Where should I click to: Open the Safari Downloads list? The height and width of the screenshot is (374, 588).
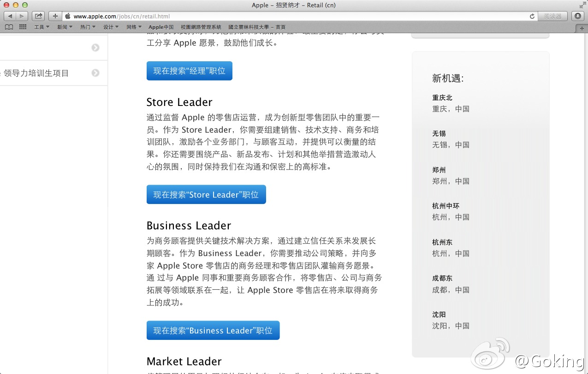[578, 16]
